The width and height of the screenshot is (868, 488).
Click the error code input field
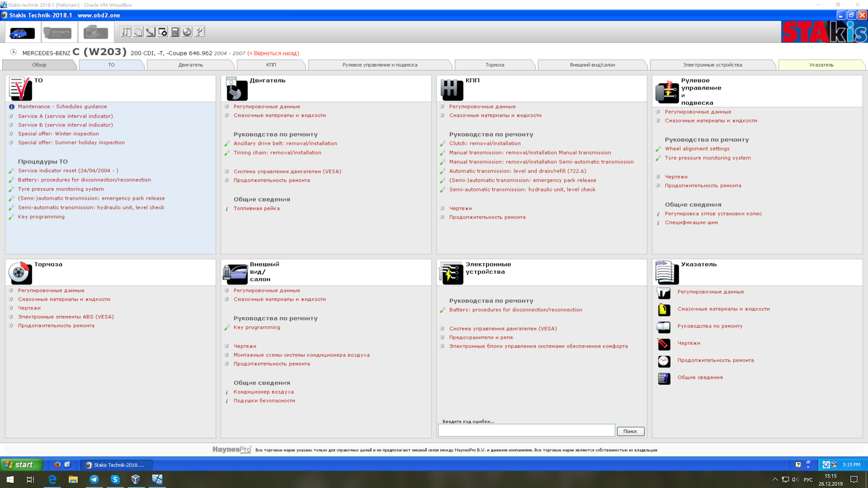tap(526, 431)
